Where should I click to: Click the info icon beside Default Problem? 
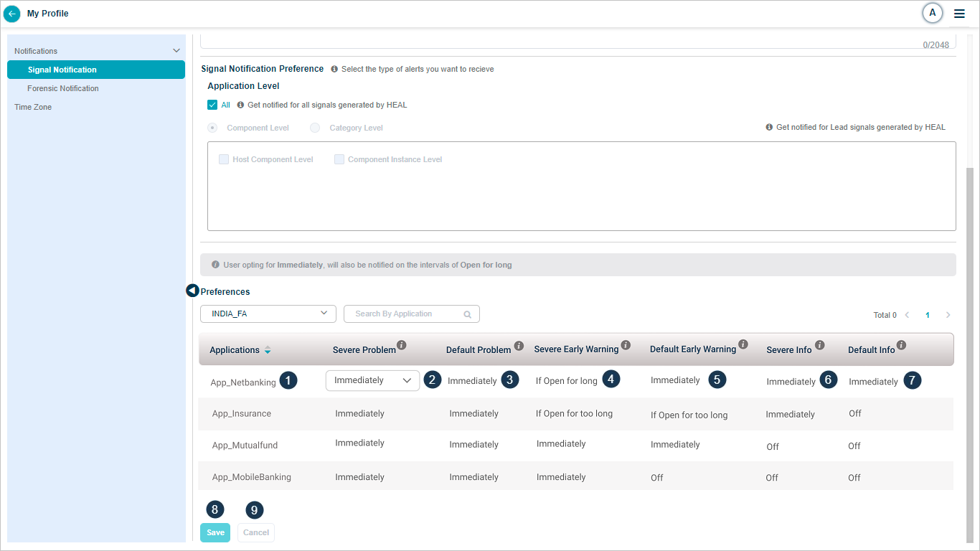(519, 345)
